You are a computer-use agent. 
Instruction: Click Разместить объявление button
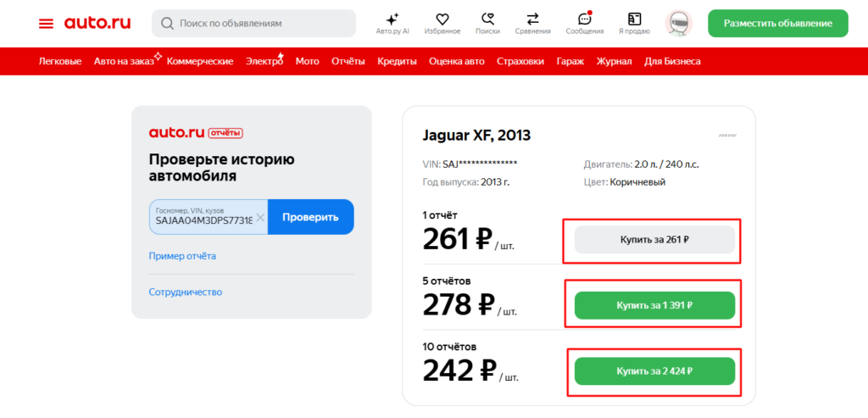pyautogui.click(x=778, y=23)
